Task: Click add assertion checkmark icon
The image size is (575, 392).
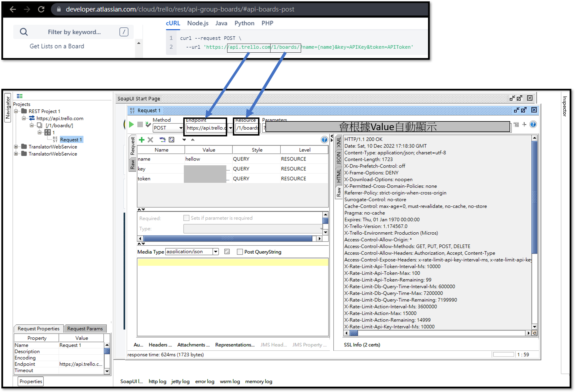Action: point(148,124)
